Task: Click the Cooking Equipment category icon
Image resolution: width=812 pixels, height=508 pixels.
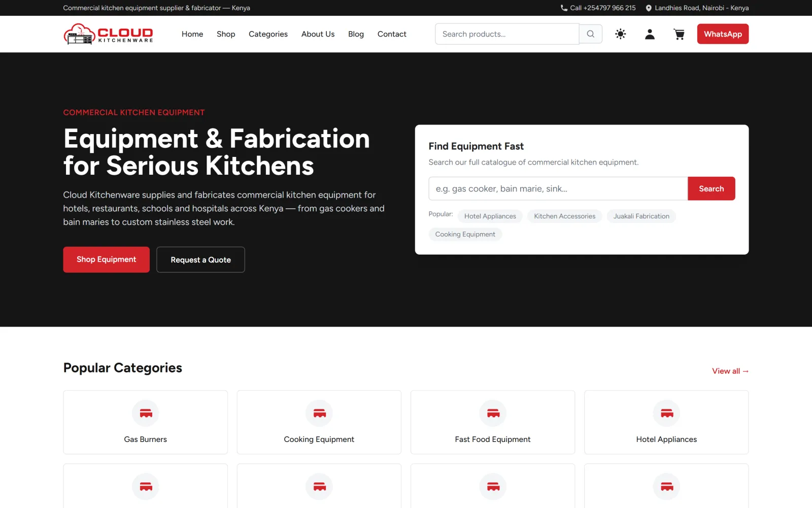Action: click(x=319, y=414)
